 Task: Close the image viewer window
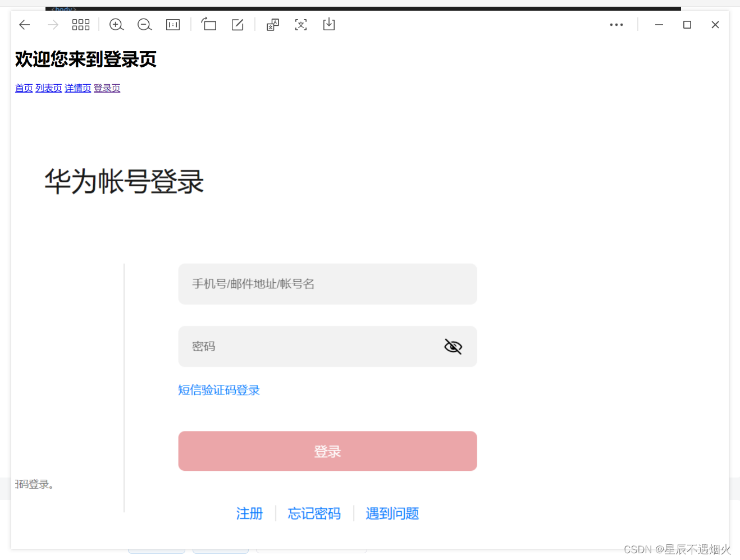click(x=715, y=25)
